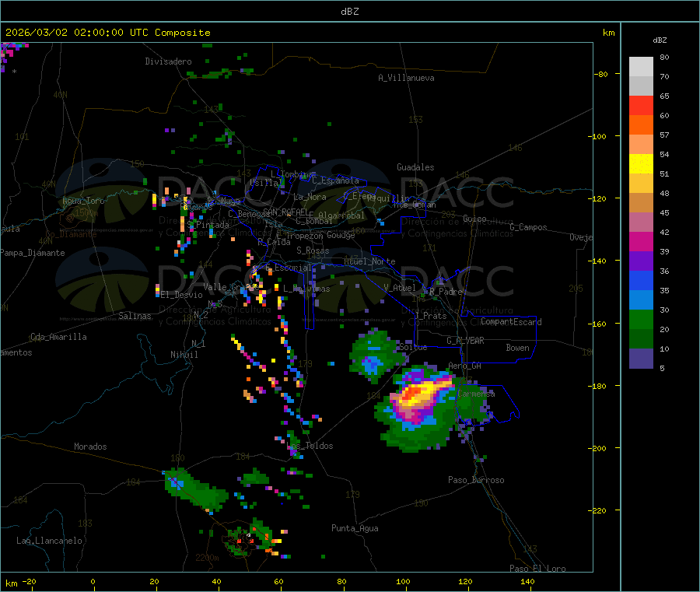Click the Paso_Barroso place label
The width and height of the screenshot is (700, 592).
[476, 480]
